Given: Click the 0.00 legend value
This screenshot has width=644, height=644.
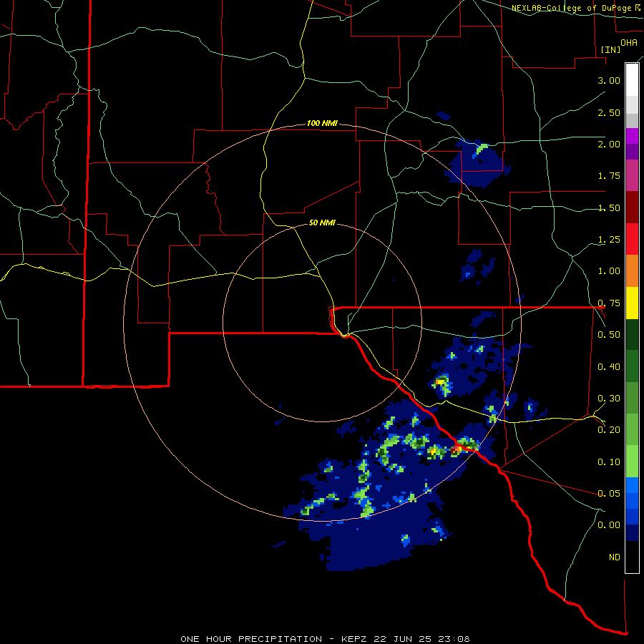Looking at the screenshot, I should coord(609,525).
